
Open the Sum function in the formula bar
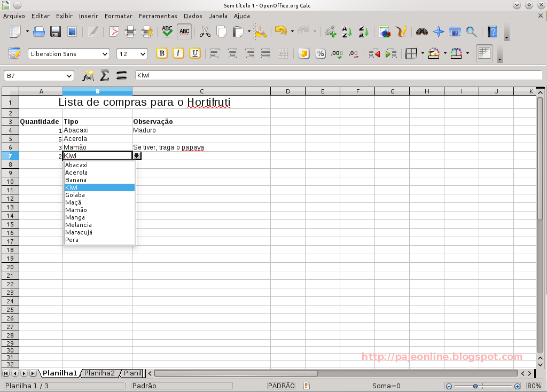(x=105, y=75)
